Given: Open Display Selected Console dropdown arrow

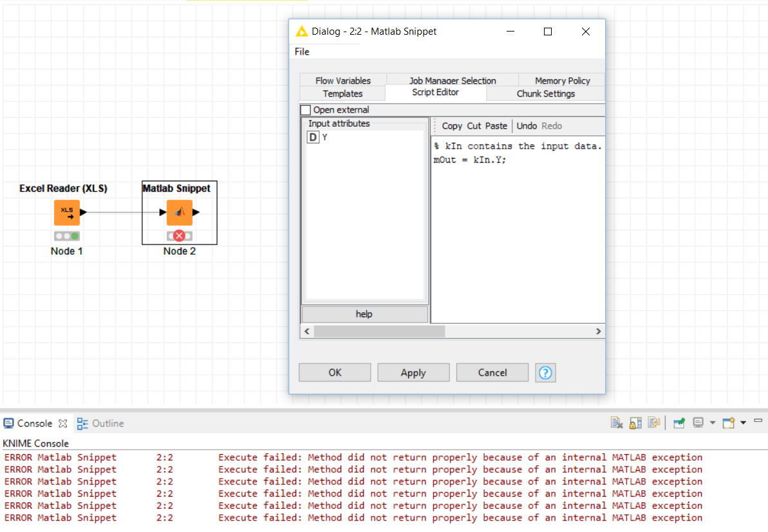Looking at the screenshot, I should [x=712, y=423].
